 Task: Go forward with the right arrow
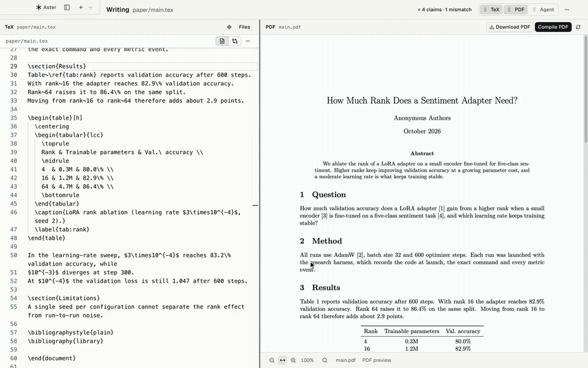point(91,7)
